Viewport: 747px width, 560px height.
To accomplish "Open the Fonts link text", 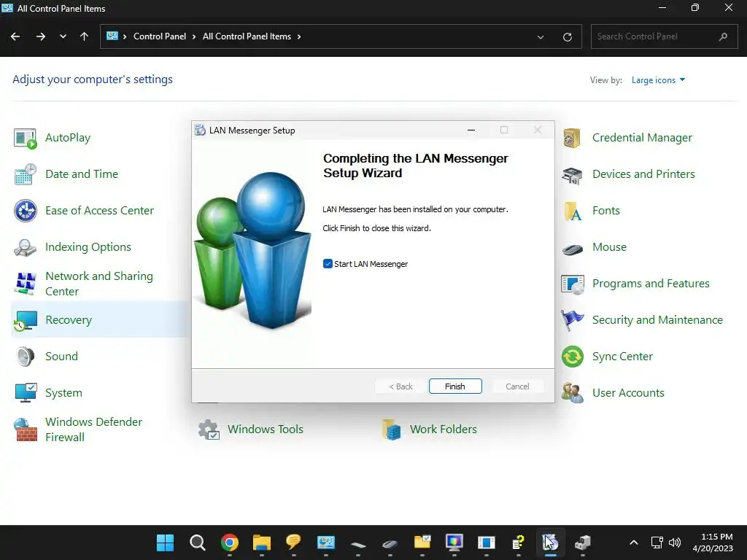I will [x=606, y=211].
